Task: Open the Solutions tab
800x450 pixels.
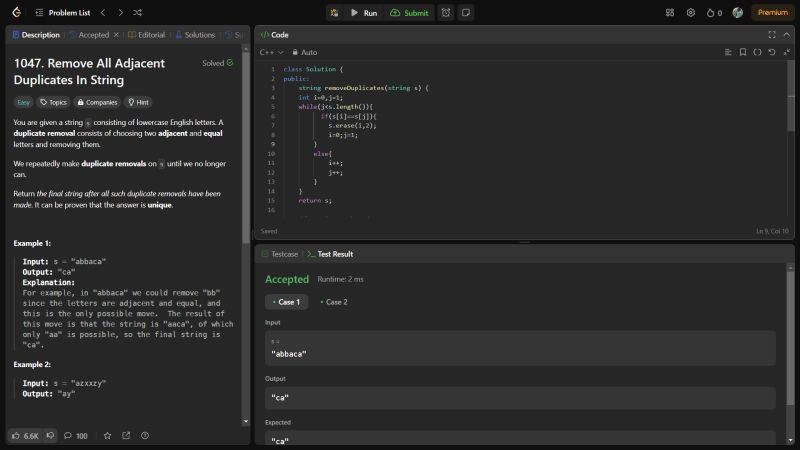Action: 195,35
